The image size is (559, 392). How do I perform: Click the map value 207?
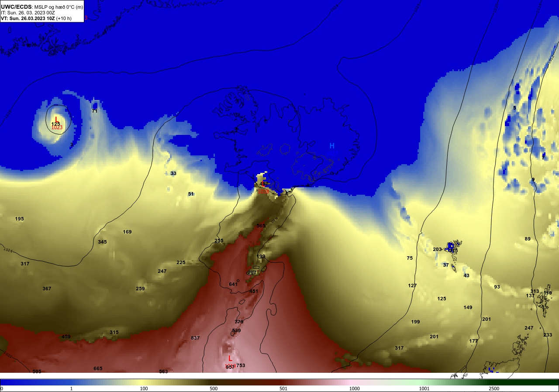252,272
